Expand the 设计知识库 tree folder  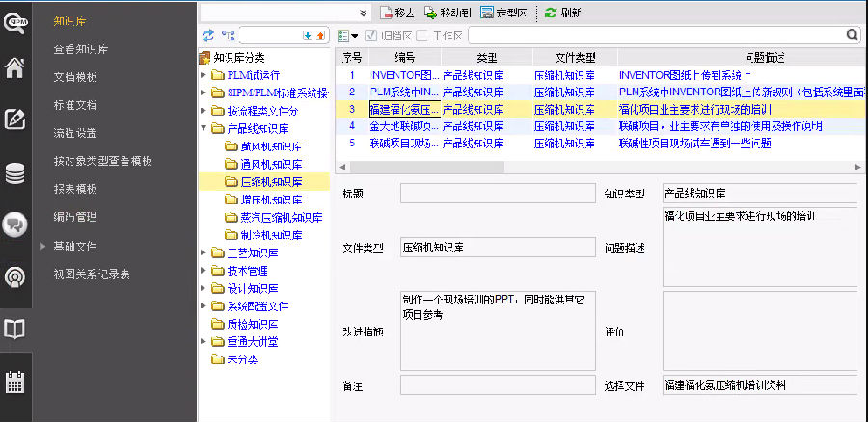click(204, 288)
